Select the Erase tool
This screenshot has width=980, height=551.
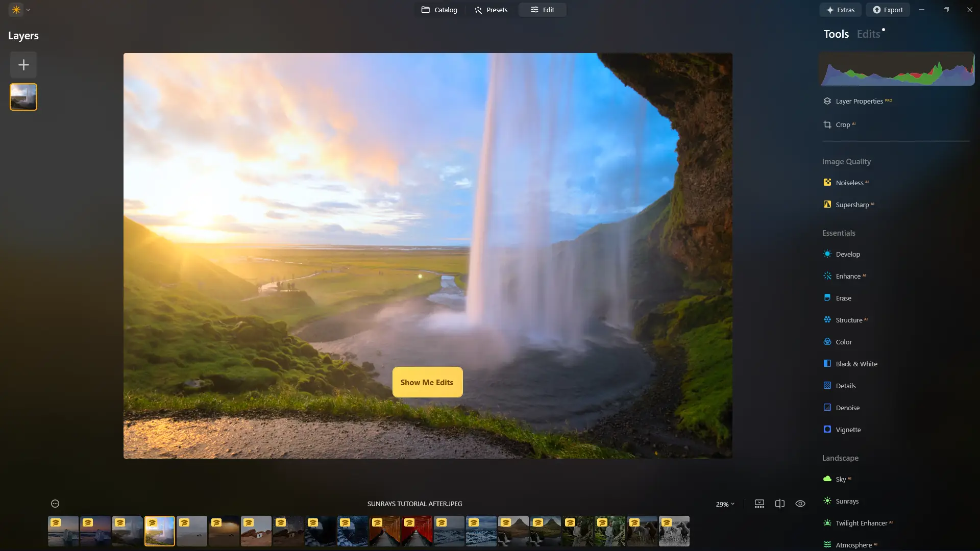coord(843,298)
